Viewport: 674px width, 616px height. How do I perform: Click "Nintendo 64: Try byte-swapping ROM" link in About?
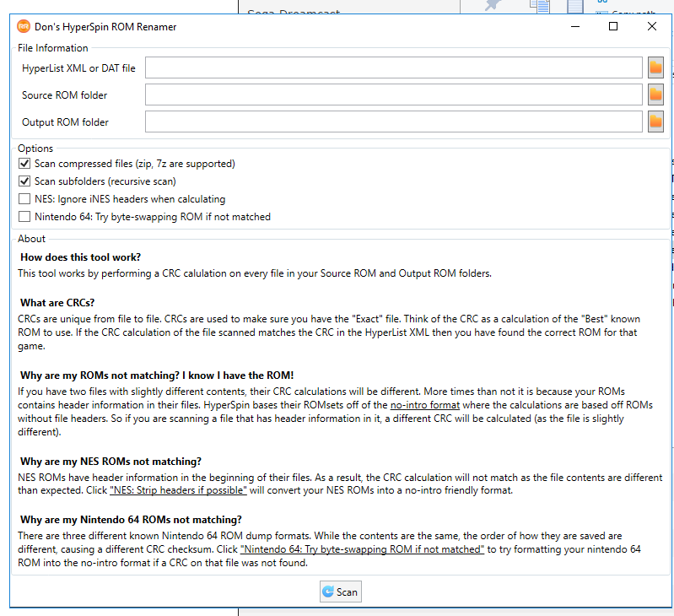[x=362, y=549]
